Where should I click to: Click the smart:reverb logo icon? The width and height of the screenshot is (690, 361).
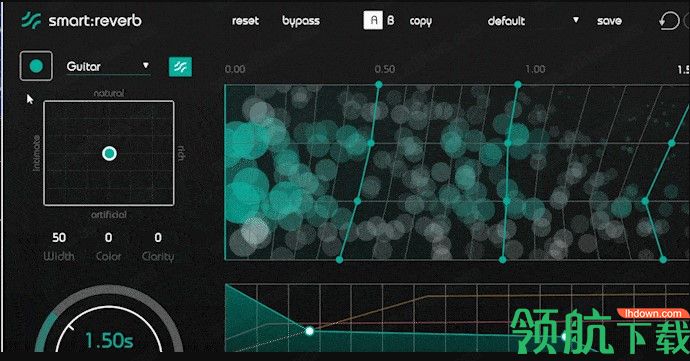[31, 21]
